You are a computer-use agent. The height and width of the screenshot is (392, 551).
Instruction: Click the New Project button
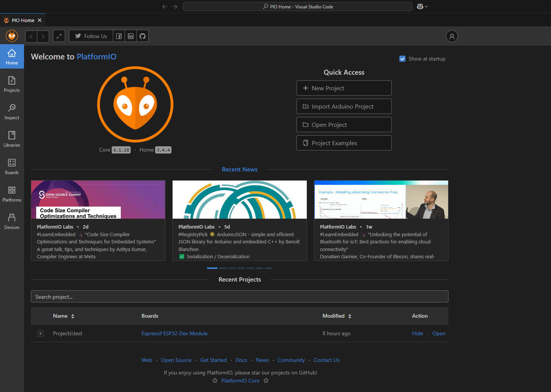344,88
